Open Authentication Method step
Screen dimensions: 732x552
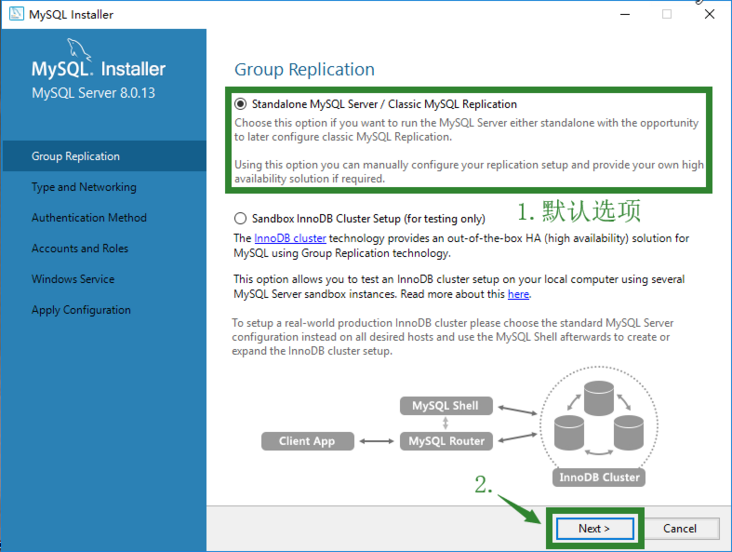(x=89, y=218)
